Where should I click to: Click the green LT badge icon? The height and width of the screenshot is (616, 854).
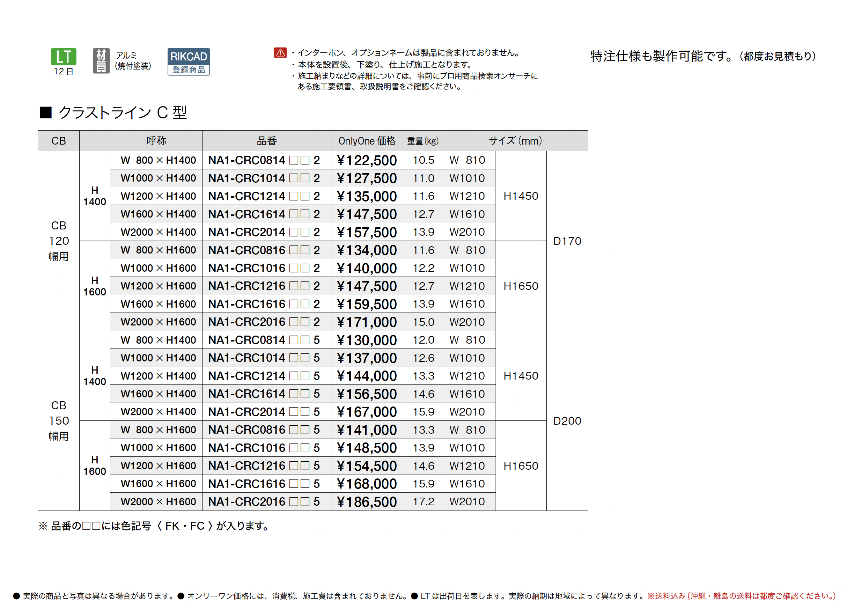point(64,57)
